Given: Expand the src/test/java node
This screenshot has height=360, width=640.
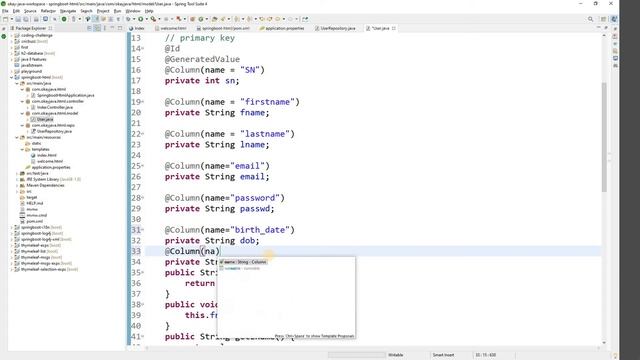Looking at the screenshot, I should 17,173.
